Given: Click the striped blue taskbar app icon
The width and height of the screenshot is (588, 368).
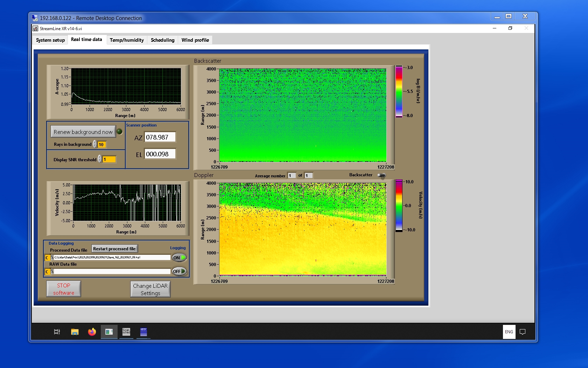Looking at the screenshot, I should click(x=143, y=332).
